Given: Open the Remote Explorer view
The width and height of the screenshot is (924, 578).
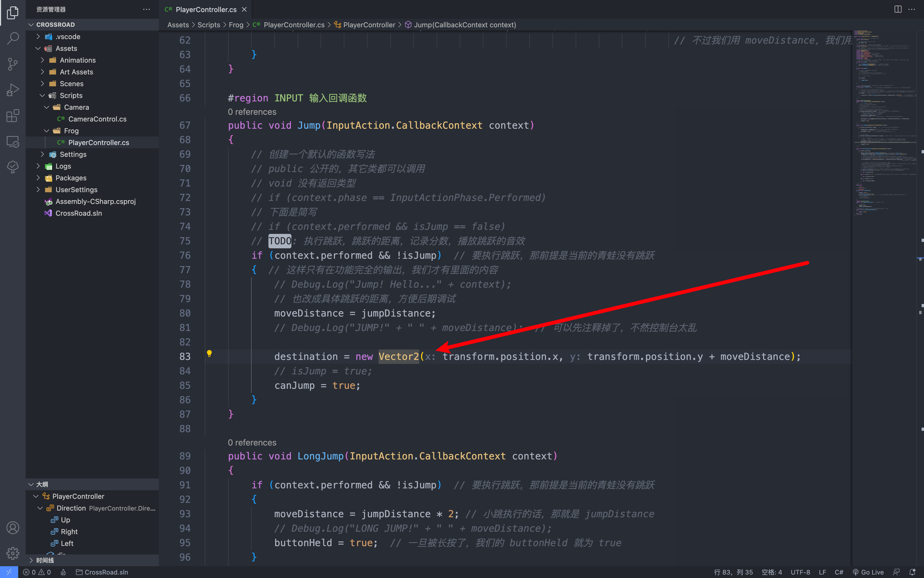Looking at the screenshot, I should click(x=13, y=142).
